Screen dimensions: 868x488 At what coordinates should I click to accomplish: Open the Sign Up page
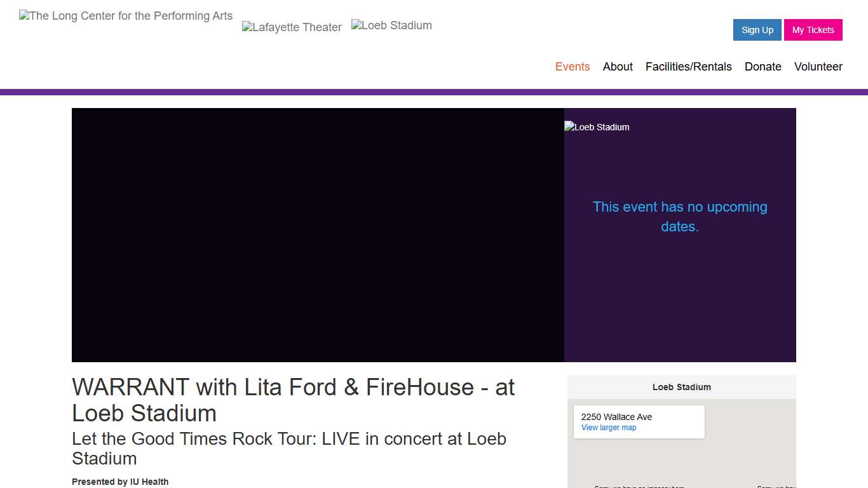[x=757, y=30]
